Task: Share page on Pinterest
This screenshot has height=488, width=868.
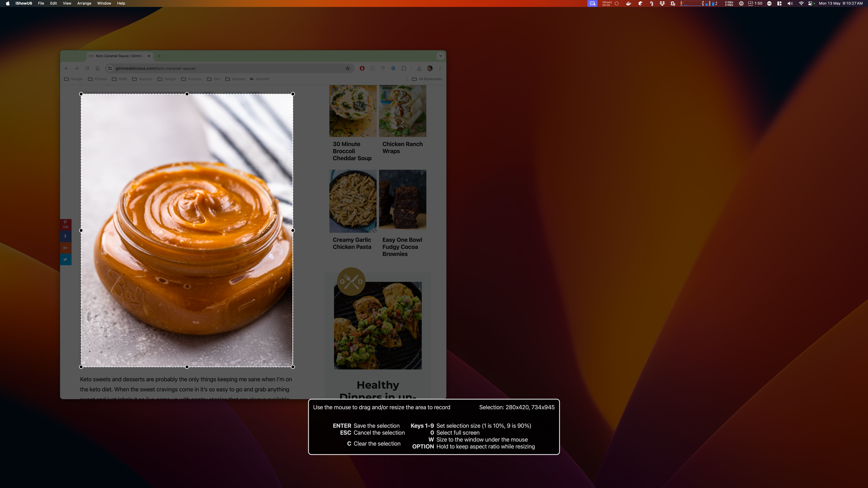Action: click(x=66, y=225)
